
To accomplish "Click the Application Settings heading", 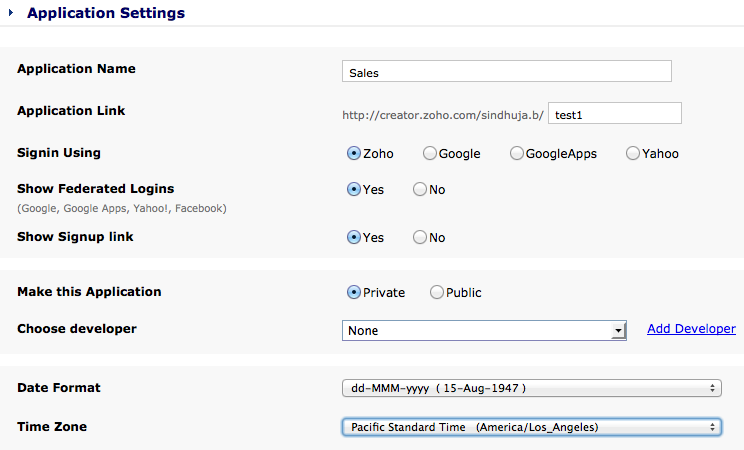I will pos(106,14).
